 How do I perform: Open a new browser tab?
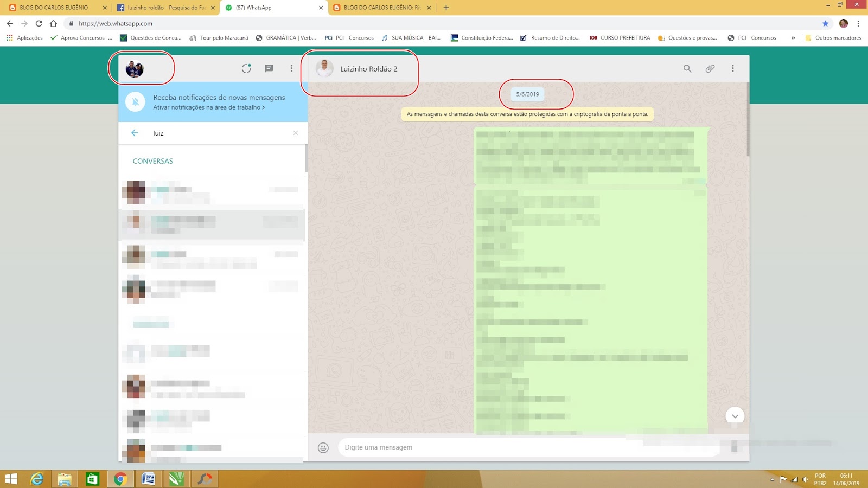pos(446,8)
